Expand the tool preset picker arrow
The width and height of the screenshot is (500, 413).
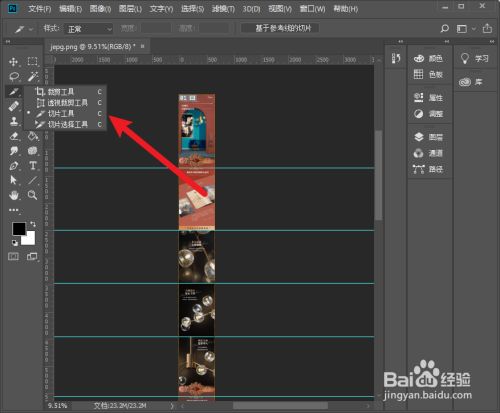31,29
